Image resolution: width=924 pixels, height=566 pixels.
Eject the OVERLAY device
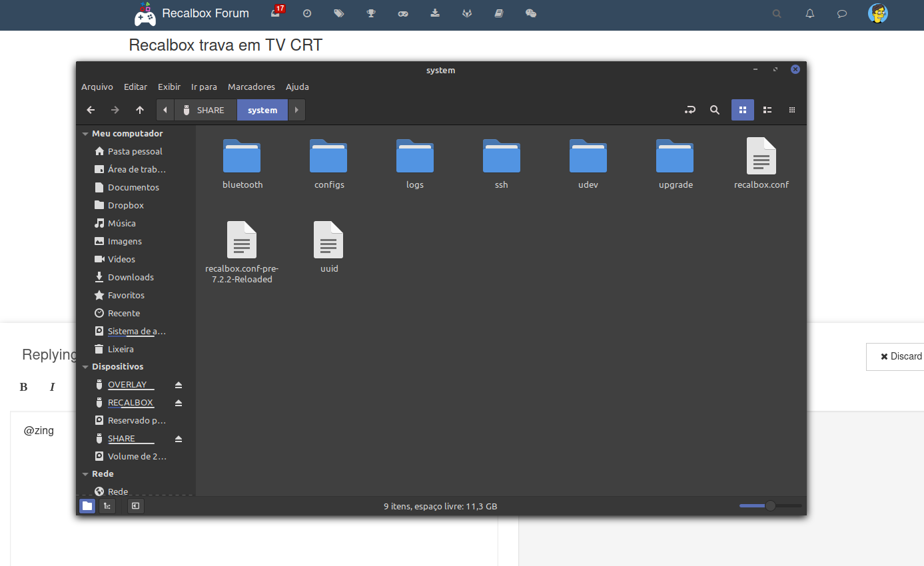tap(178, 385)
